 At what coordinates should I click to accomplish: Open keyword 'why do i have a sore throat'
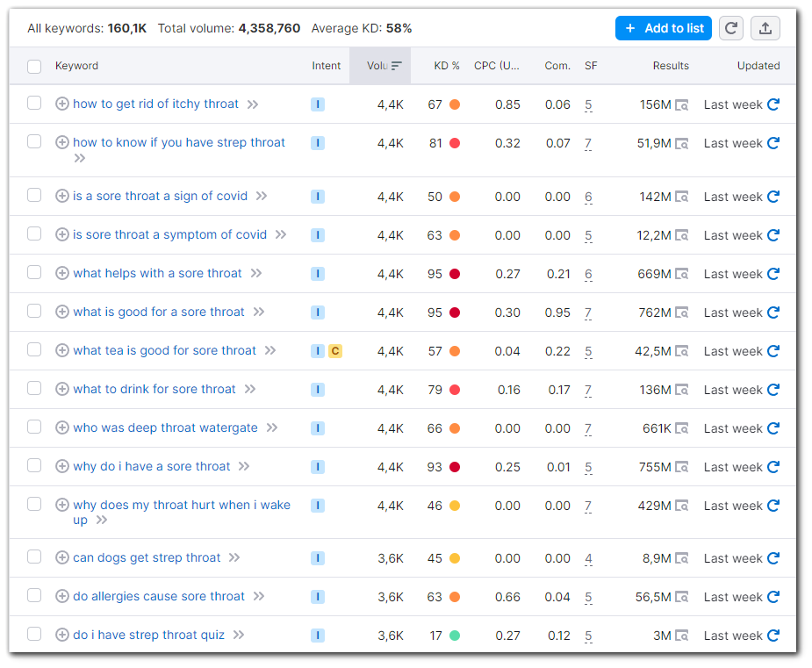click(x=151, y=467)
